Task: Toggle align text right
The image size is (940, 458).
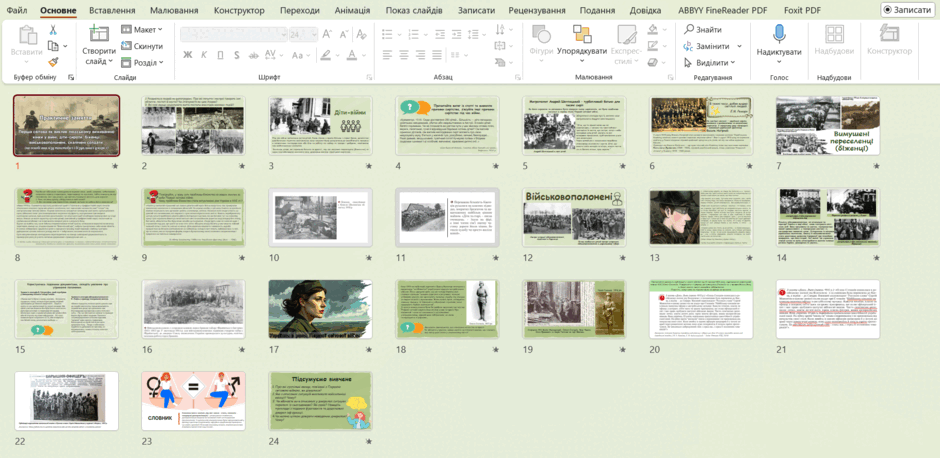Action: (x=421, y=53)
